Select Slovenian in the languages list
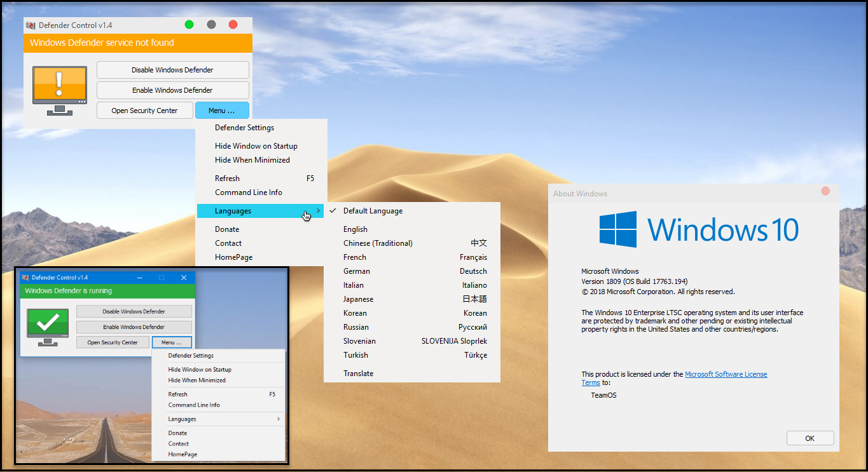 pyautogui.click(x=412, y=341)
